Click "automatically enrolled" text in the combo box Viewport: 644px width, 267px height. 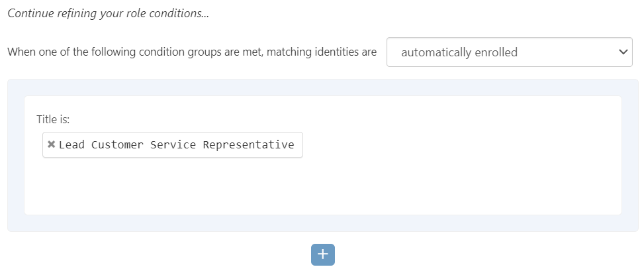[459, 52]
